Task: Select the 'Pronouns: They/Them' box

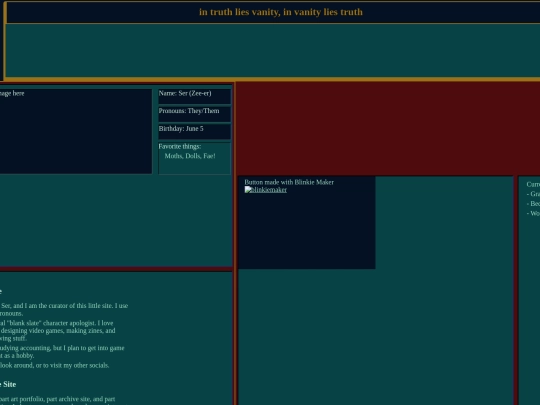Action: coord(195,114)
